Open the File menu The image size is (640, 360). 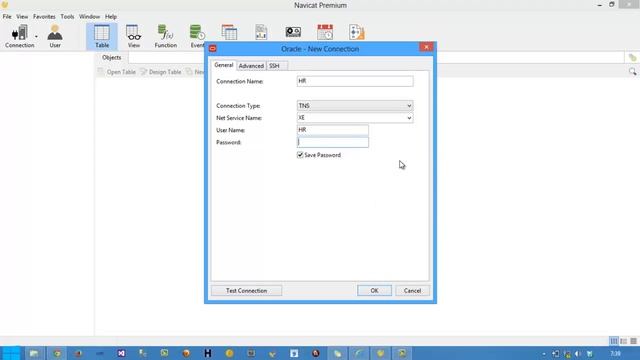(7, 17)
